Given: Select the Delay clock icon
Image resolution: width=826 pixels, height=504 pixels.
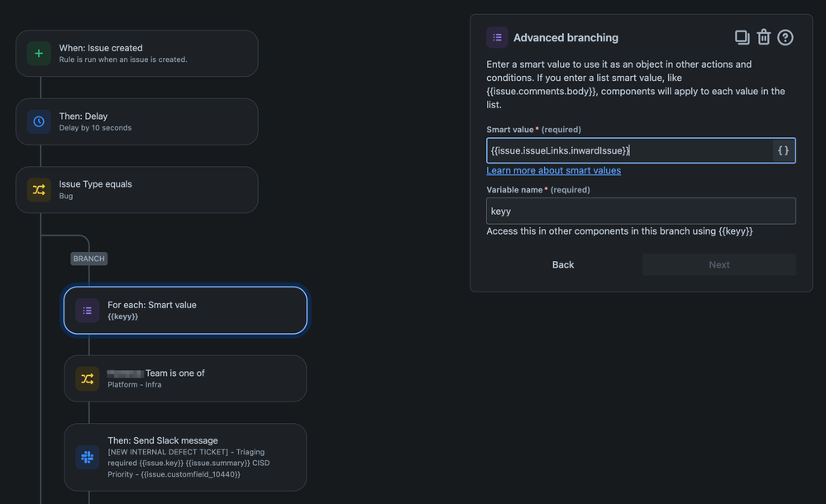Looking at the screenshot, I should pyautogui.click(x=38, y=121).
